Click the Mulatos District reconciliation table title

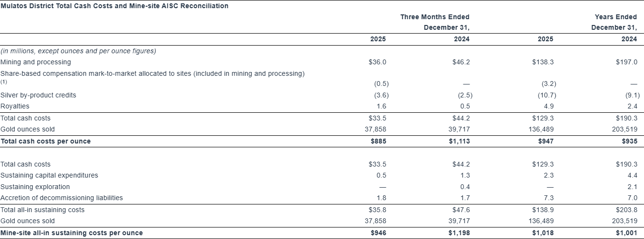pos(114,6)
